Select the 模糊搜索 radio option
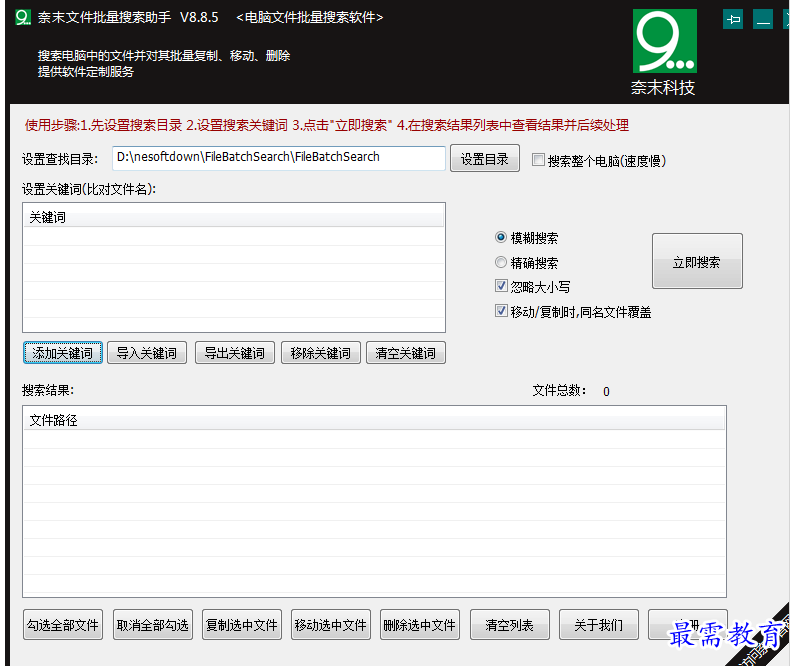This screenshot has width=791, height=666. pyautogui.click(x=501, y=238)
